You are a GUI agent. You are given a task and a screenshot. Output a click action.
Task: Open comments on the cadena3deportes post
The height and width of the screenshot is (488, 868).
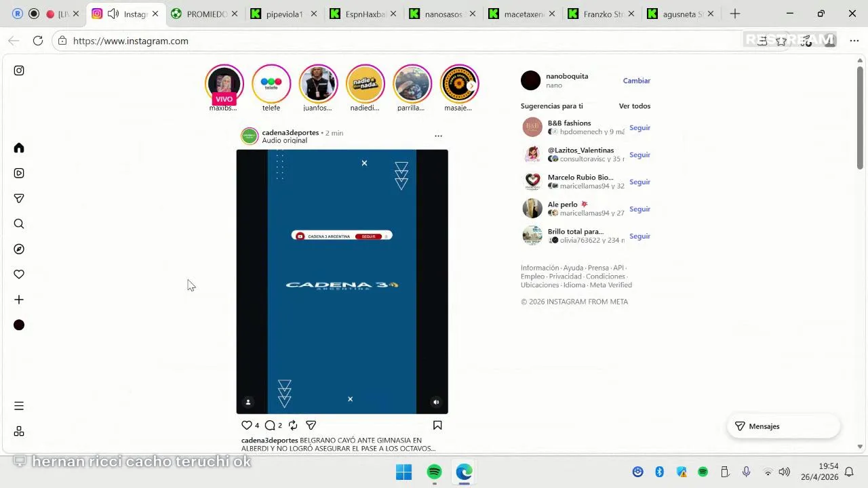click(x=270, y=425)
